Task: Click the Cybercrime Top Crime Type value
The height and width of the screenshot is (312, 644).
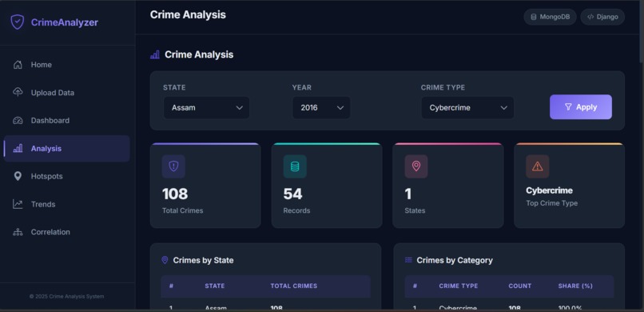Action: point(549,190)
